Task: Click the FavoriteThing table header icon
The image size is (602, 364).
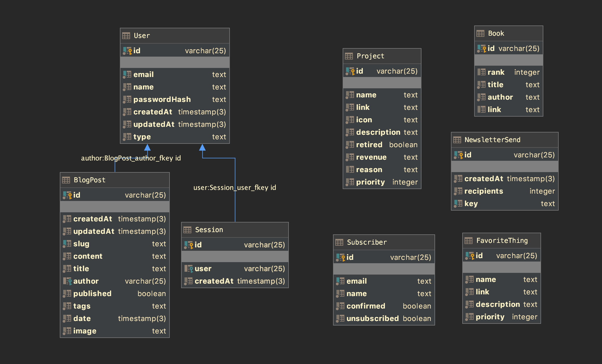Action: tap(469, 241)
